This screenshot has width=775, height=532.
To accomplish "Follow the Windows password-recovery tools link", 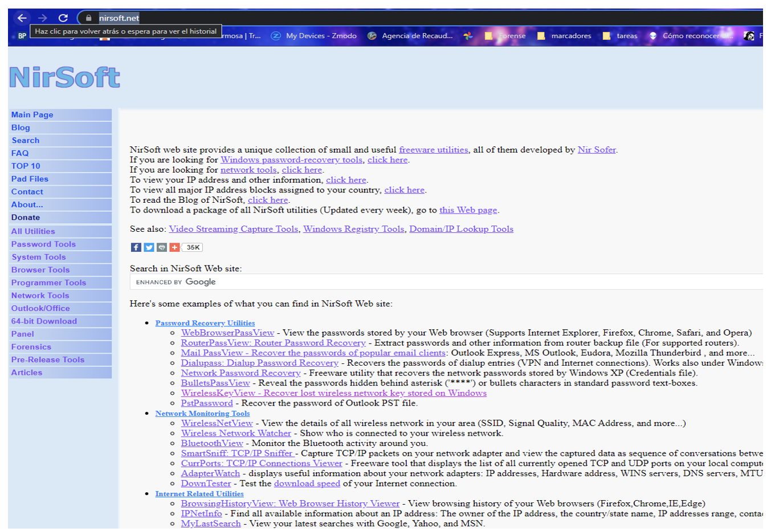I will point(291,160).
